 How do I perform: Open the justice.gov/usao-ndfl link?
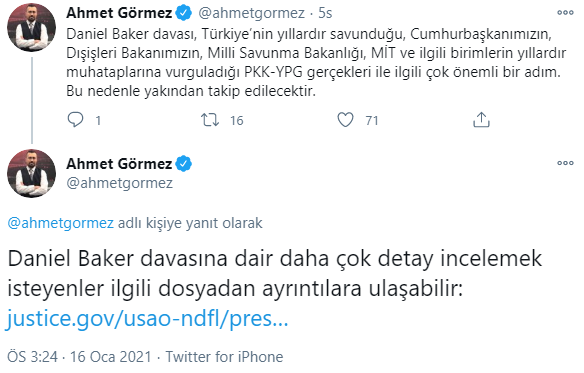click(x=147, y=319)
